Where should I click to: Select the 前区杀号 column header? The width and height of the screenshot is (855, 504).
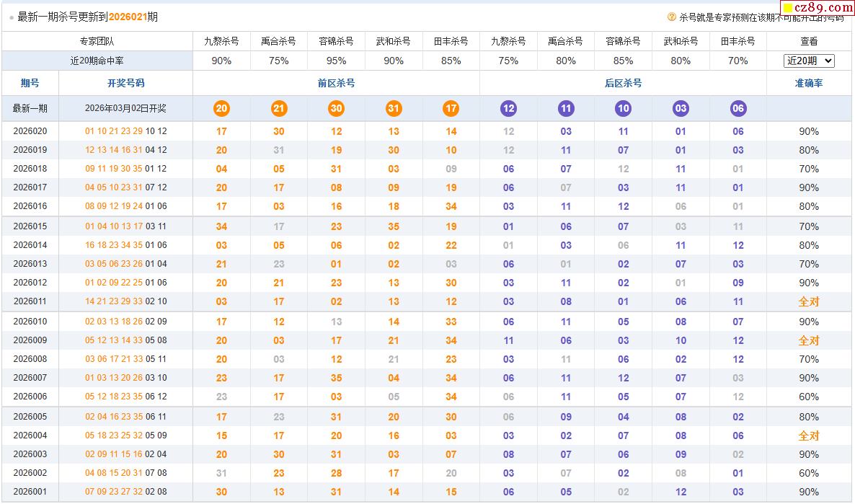click(336, 83)
